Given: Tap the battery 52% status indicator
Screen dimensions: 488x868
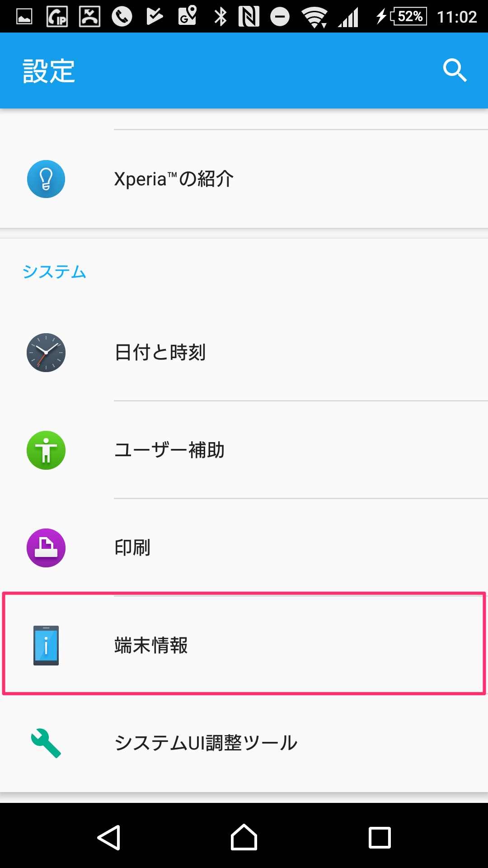Looking at the screenshot, I should click(408, 17).
